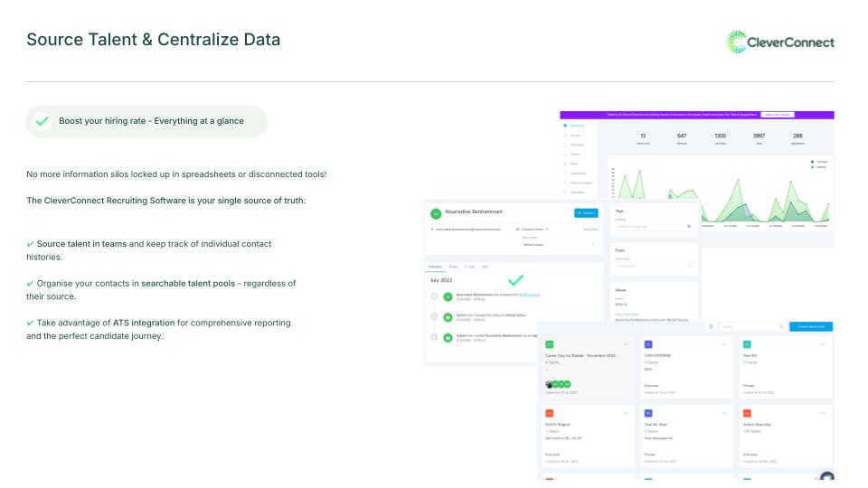
Task: Click the Career Day pool green icon
Action: (x=549, y=344)
